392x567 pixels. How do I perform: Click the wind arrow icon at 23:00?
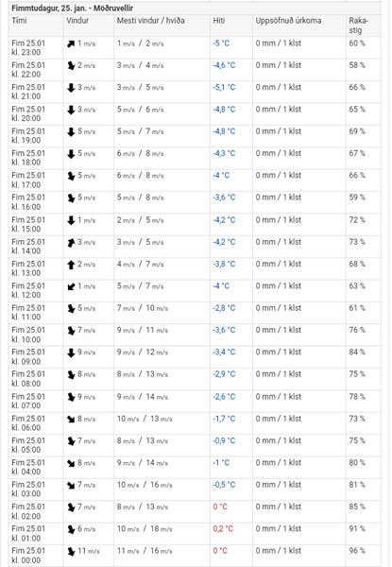pos(71,43)
